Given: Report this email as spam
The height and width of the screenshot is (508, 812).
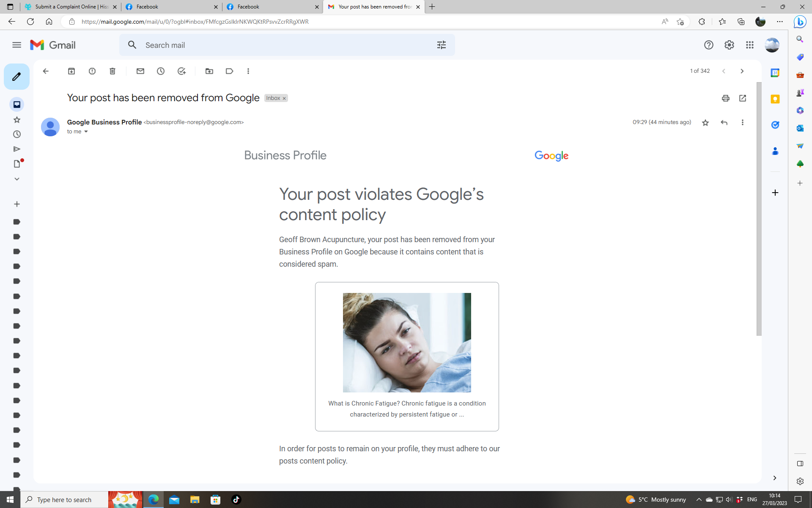Looking at the screenshot, I should [92, 71].
